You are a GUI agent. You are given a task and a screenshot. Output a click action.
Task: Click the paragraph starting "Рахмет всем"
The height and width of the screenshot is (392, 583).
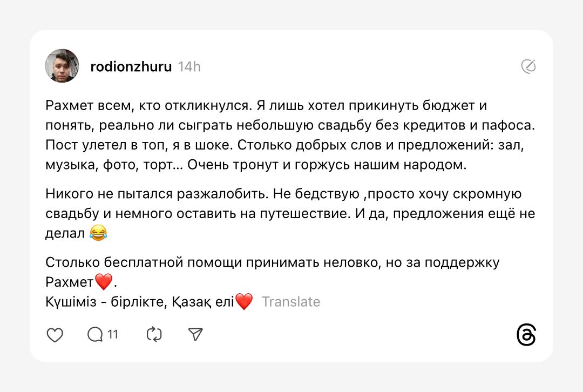coord(266,106)
